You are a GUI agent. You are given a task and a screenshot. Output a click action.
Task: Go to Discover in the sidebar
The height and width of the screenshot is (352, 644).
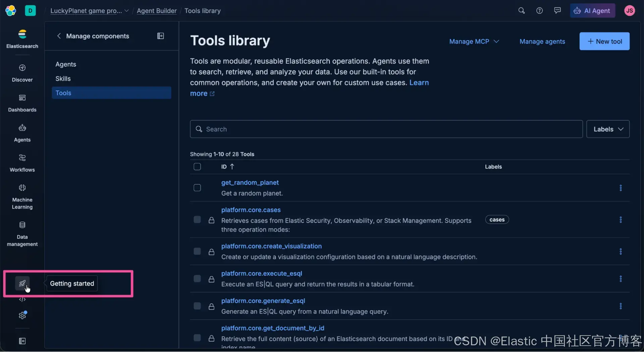22,73
